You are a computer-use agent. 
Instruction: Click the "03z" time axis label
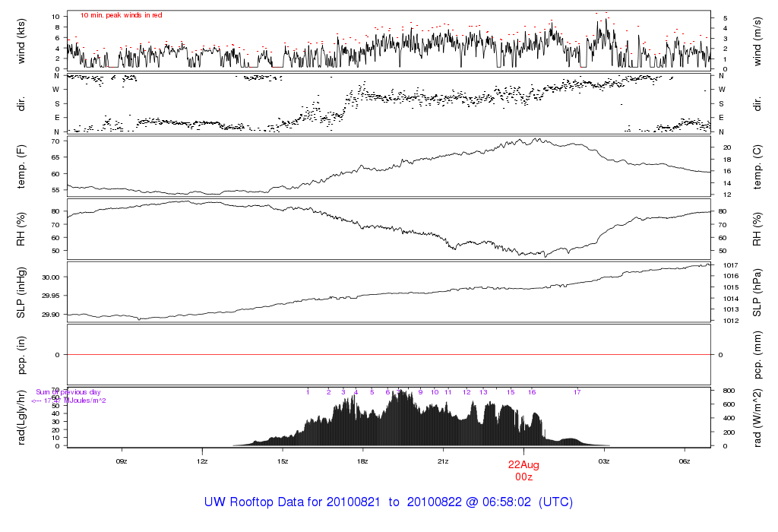(x=604, y=461)
